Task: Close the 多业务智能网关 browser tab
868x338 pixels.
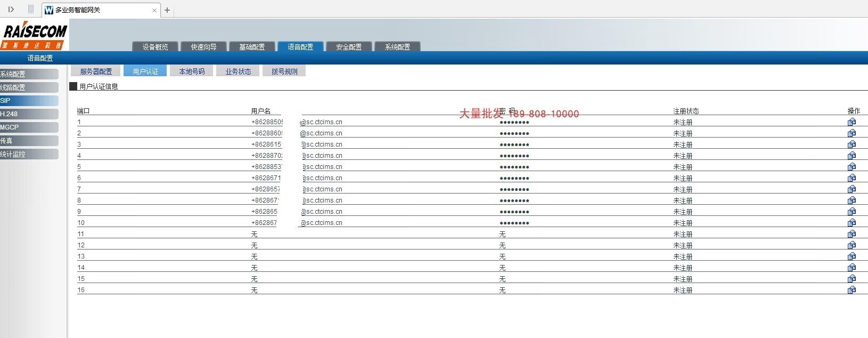Action: [x=154, y=10]
